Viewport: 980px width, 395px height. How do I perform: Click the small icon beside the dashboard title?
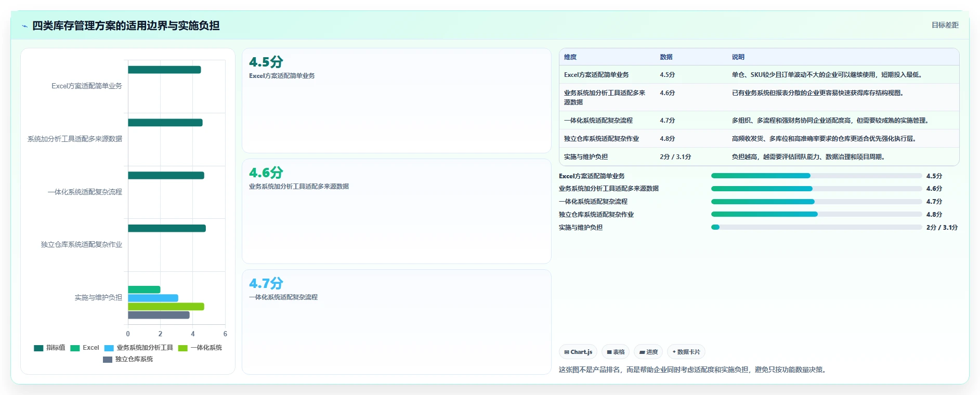24,26
